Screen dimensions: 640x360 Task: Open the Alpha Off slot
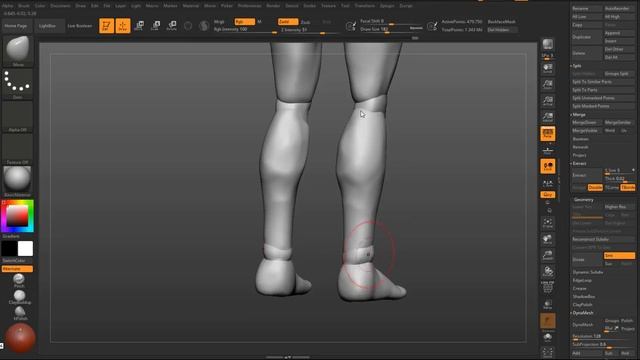pyautogui.click(x=18, y=117)
